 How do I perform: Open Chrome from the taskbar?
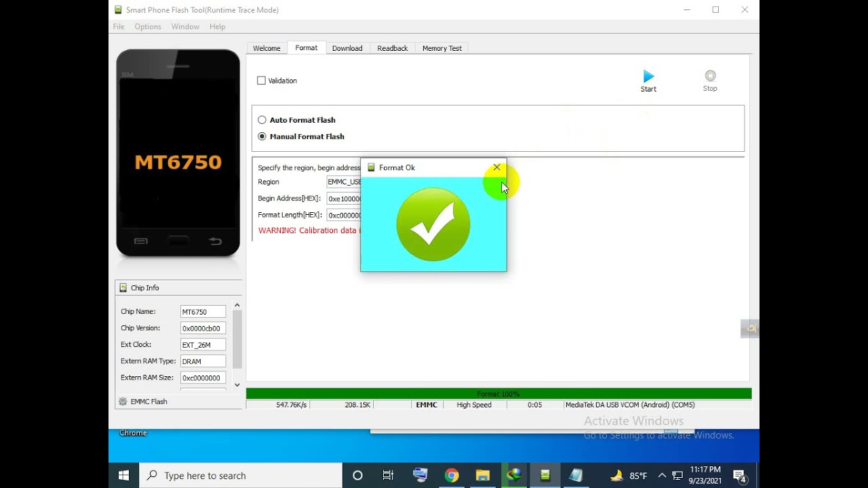(x=452, y=475)
